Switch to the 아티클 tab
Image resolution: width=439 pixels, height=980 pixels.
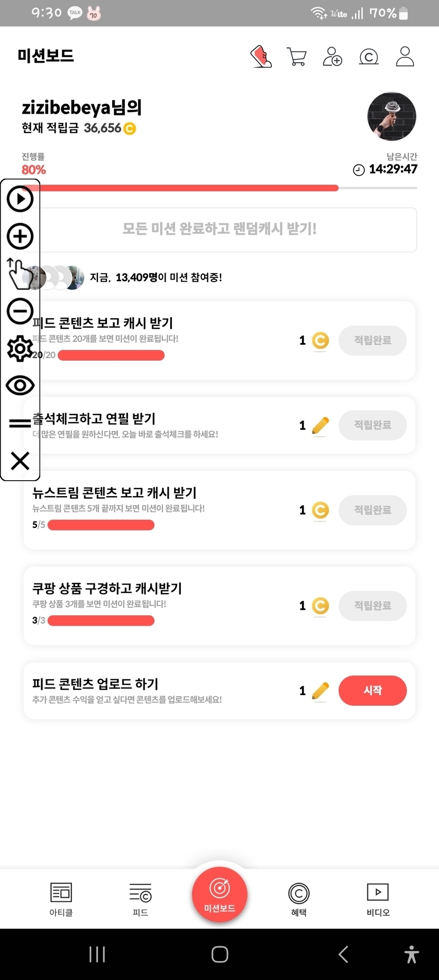[x=61, y=898]
